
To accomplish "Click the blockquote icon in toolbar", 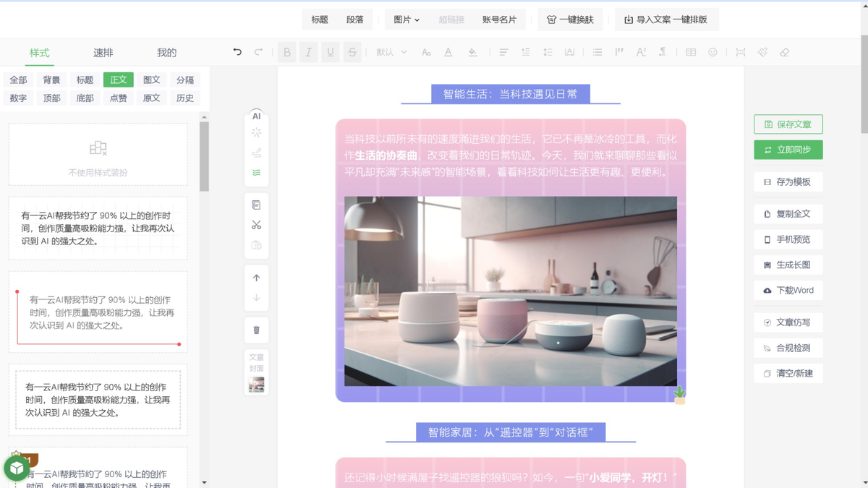I will 618,52.
